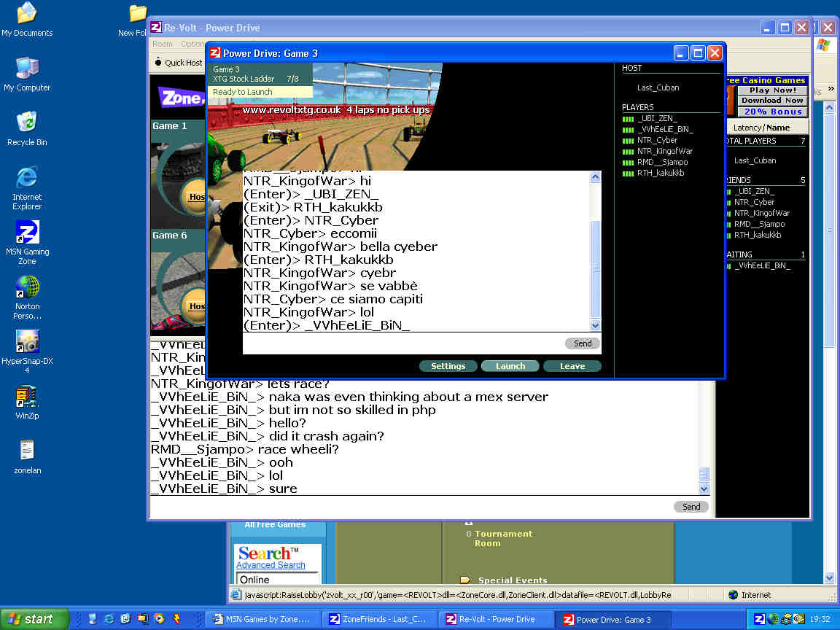Switch to Re-Volt - Power Drive taskbar button
The height and width of the screenshot is (630, 840).
[496, 619]
